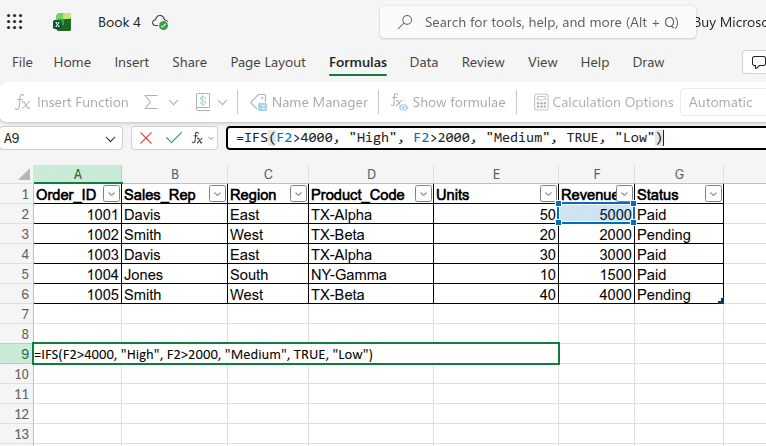Expand the Name Box dropdown arrow
This screenshot has width=766, height=446.
pyautogui.click(x=110, y=138)
